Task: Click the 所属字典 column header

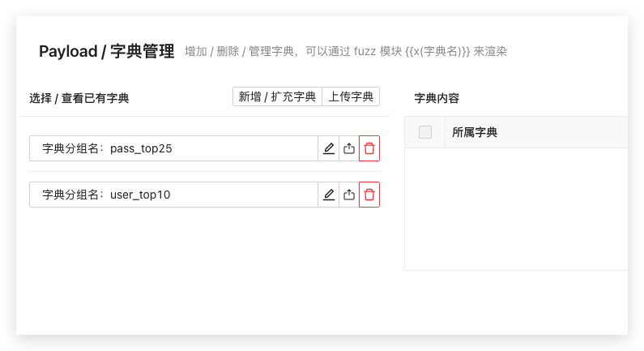Action: [475, 132]
